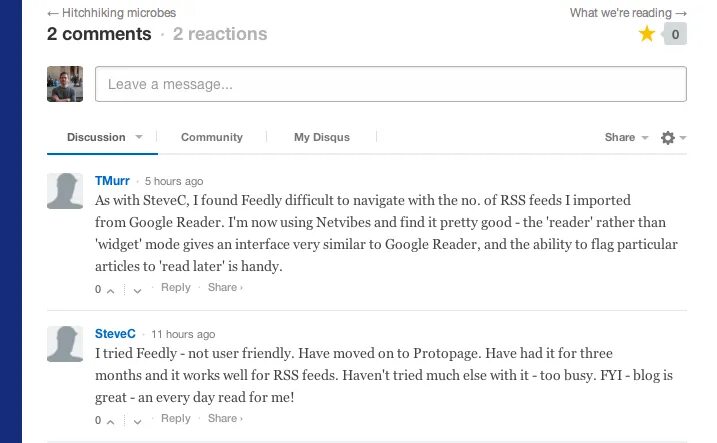The width and height of the screenshot is (717, 443).
Task: Go to next post What we're reading
Action: pos(628,13)
